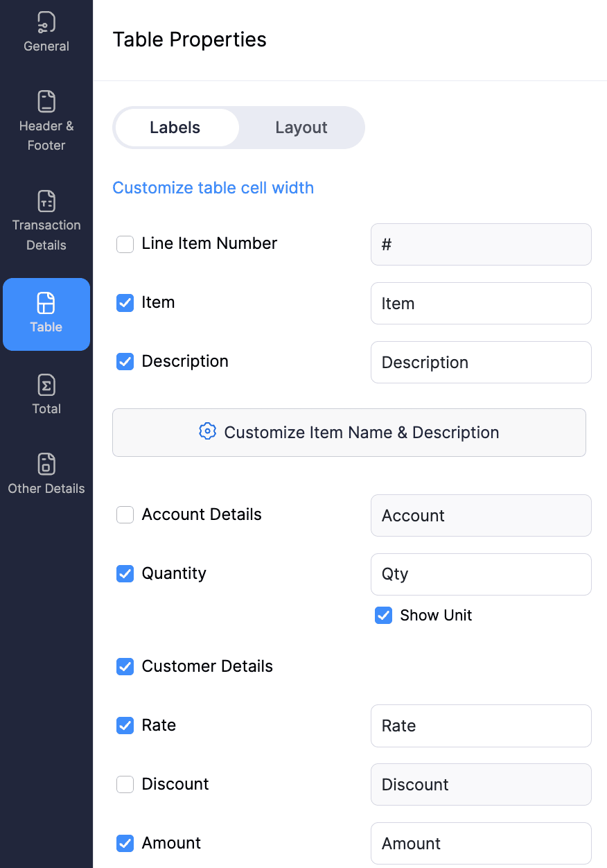Enable the Discount column checkbox
Viewport: 607px width, 868px height.
[x=125, y=785]
